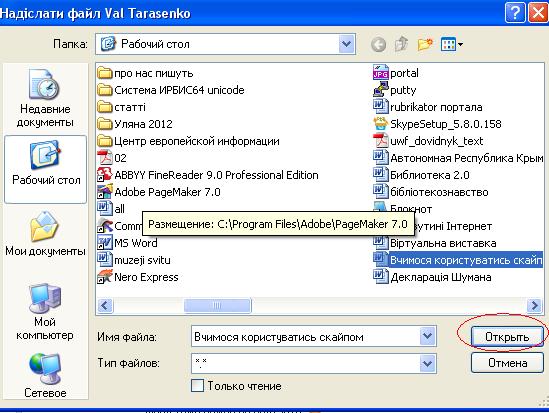Select Nero Express shortcut icon
Screen dimensions: 549x413
point(104,277)
